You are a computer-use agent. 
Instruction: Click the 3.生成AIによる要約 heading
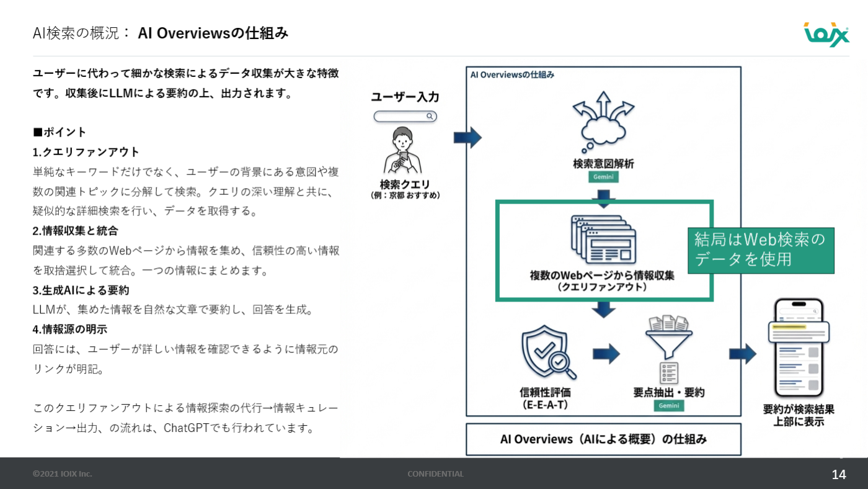(x=81, y=290)
